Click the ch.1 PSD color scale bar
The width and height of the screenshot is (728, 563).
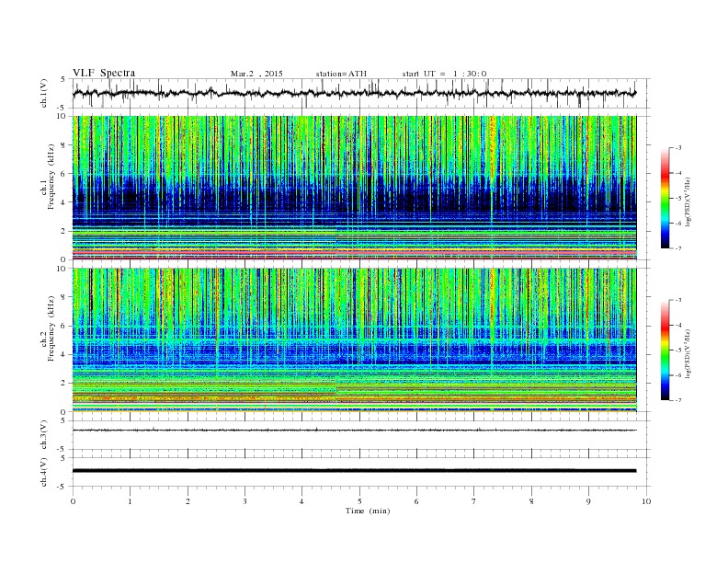[665, 198]
